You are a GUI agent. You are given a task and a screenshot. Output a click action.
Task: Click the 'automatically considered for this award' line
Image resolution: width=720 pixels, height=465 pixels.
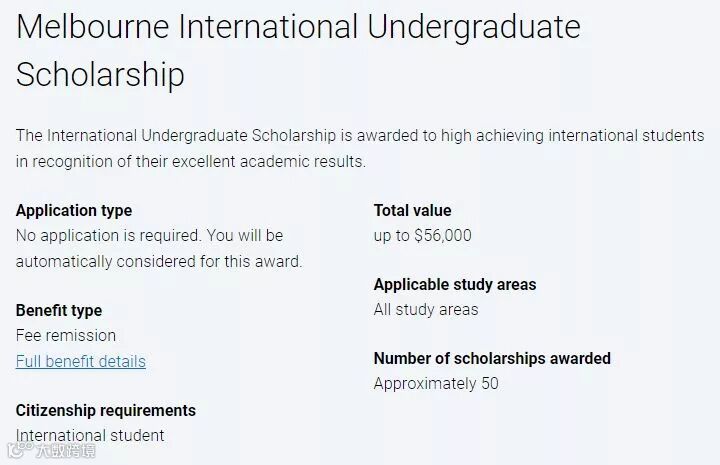159,261
